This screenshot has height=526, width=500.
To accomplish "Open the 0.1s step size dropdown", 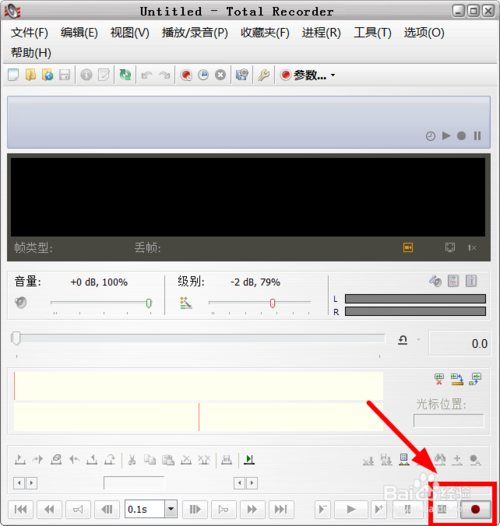I will (171, 509).
